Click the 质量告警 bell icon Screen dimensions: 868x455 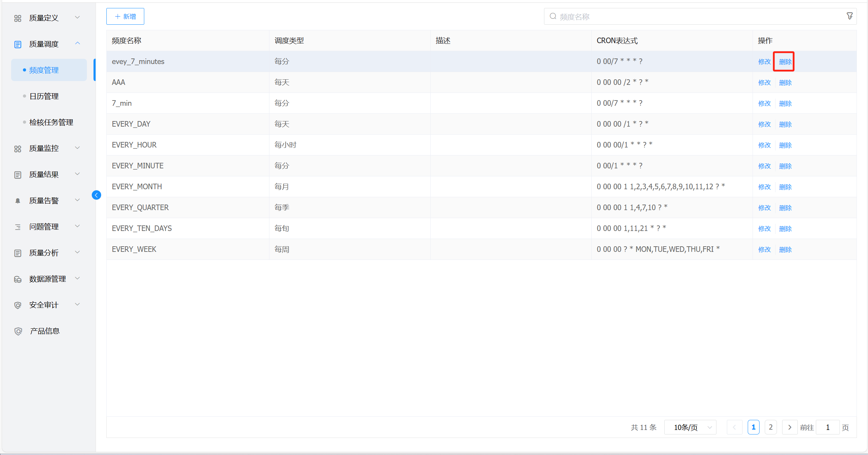[18, 201]
